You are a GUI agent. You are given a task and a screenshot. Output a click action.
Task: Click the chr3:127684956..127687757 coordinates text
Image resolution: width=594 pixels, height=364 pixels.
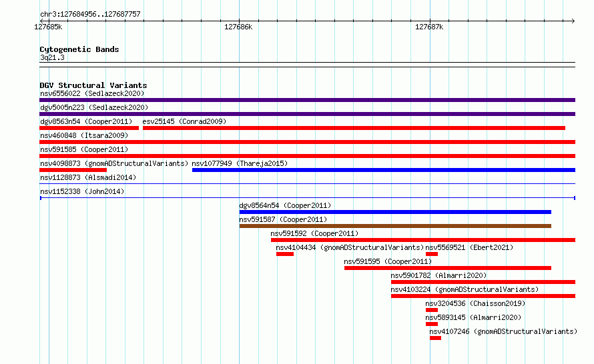click(x=90, y=14)
